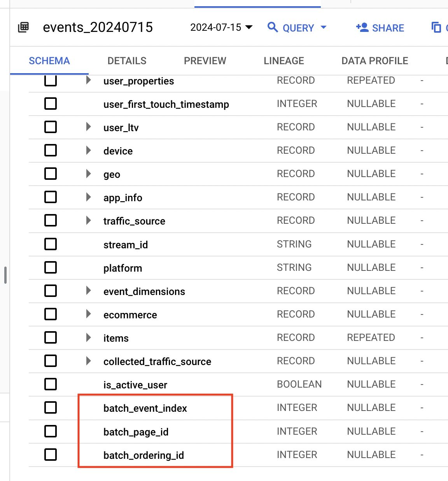Click the Query magnifier icon
Screen dimensions: 448x481
pyautogui.click(x=273, y=27)
